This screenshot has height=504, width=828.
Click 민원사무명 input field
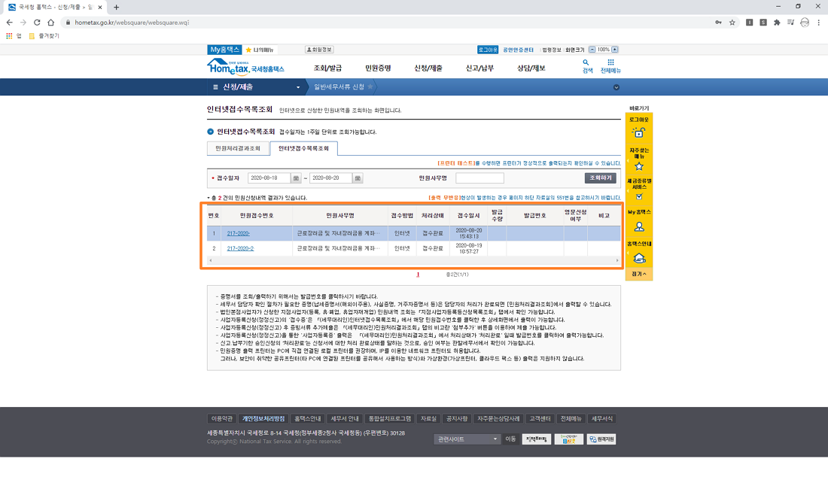point(479,178)
